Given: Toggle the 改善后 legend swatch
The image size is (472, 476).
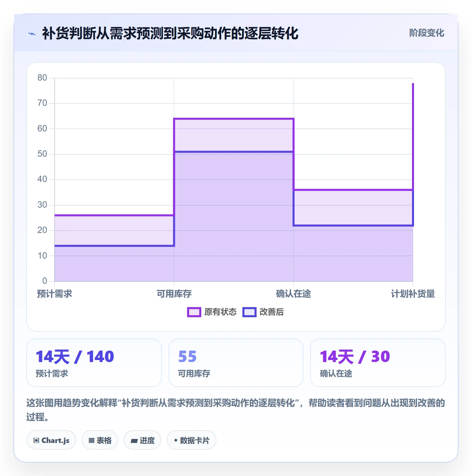Looking at the screenshot, I should 249,312.
